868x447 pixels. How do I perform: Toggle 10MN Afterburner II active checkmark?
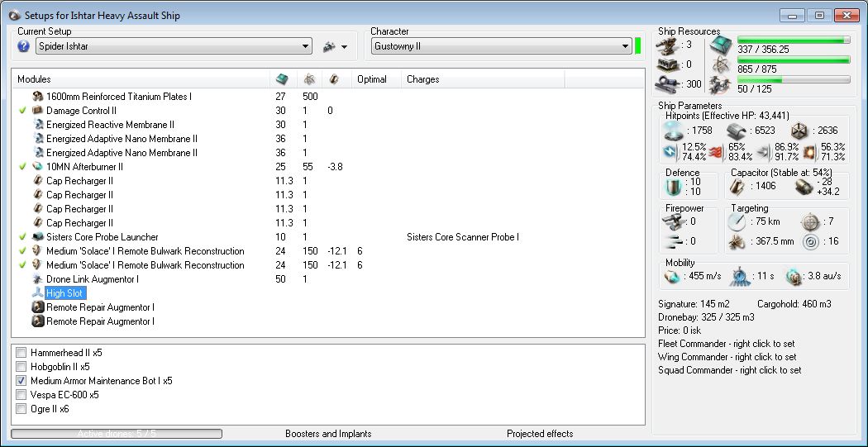pos(22,167)
